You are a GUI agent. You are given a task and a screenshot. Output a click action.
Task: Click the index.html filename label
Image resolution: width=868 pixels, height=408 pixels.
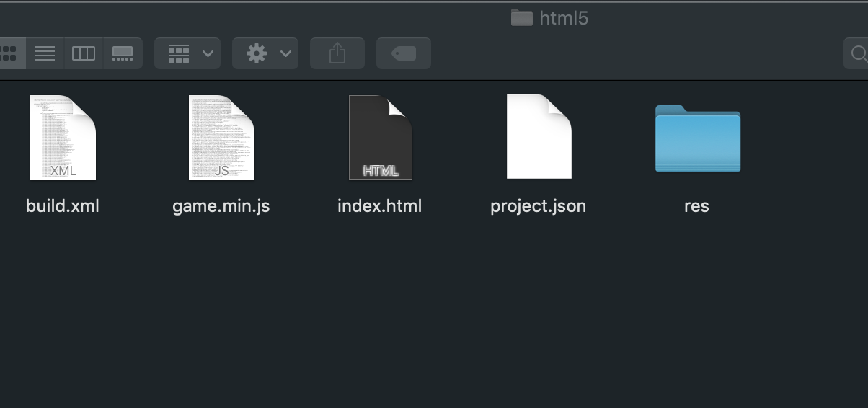(380, 206)
